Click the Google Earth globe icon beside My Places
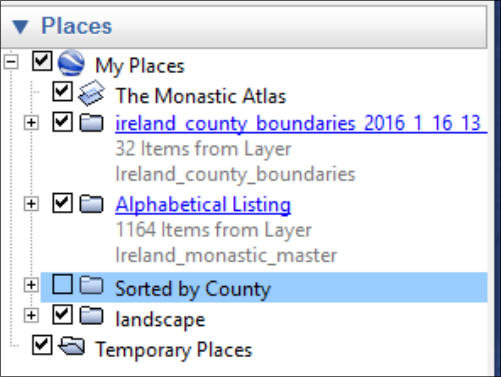 tap(71, 63)
